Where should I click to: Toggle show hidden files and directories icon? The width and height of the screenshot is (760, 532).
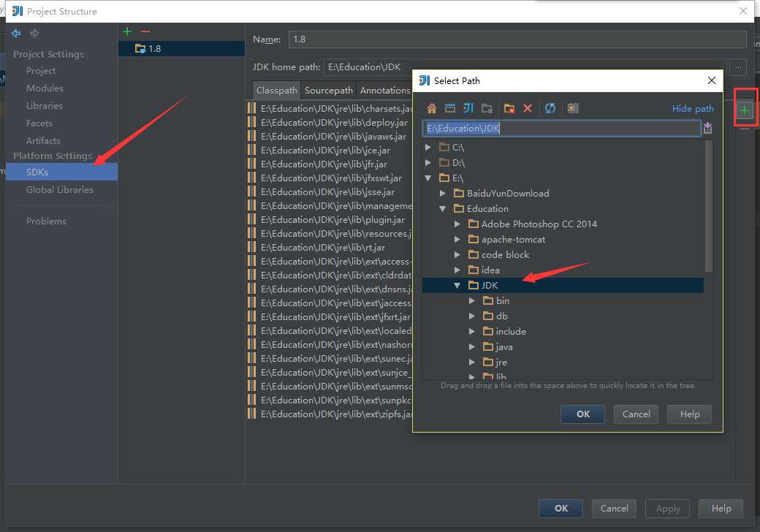573,109
